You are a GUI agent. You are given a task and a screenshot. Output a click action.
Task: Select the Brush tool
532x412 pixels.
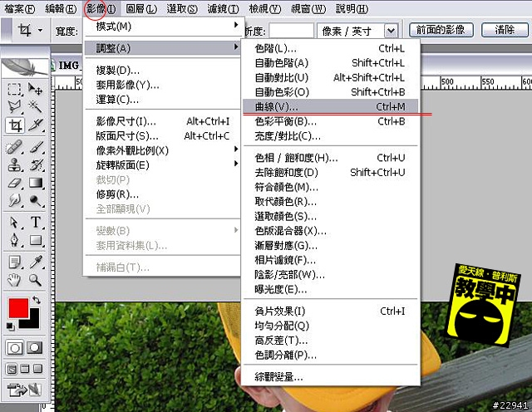pyautogui.click(x=35, y=147)
